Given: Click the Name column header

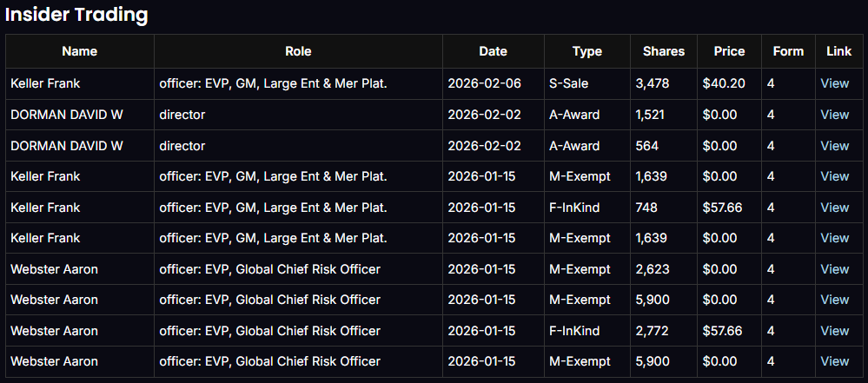Looking at the screenshot, I should (x=80, y=51).
